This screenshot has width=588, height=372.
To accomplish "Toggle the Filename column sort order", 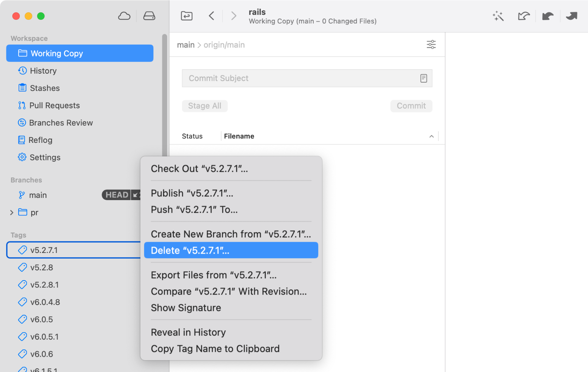I will pyautogui.click(x=431, y=137).
